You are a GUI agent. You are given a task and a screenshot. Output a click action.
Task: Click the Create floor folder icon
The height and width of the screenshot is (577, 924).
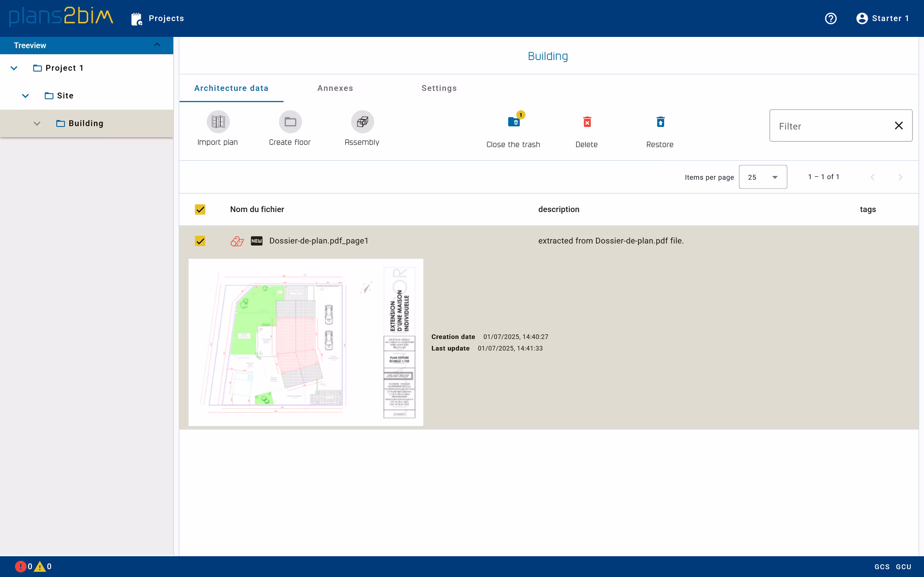[290, 122]
